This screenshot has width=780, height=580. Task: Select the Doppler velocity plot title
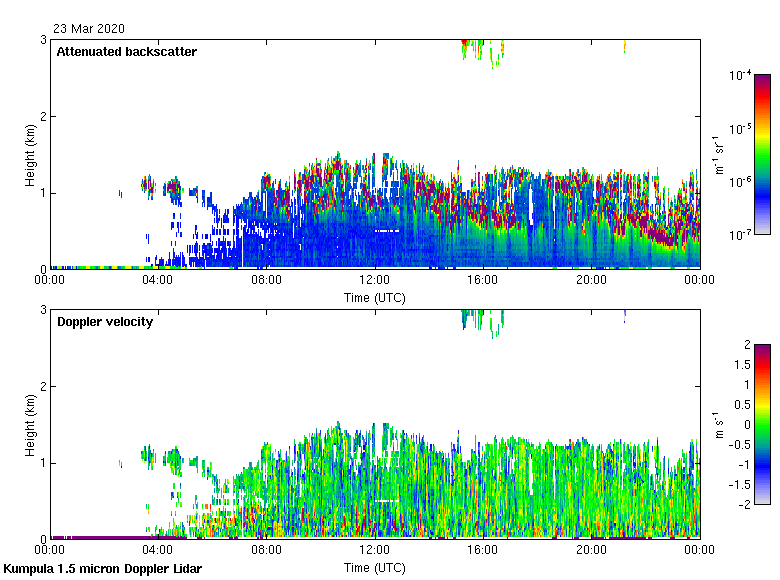click(104, 322)
